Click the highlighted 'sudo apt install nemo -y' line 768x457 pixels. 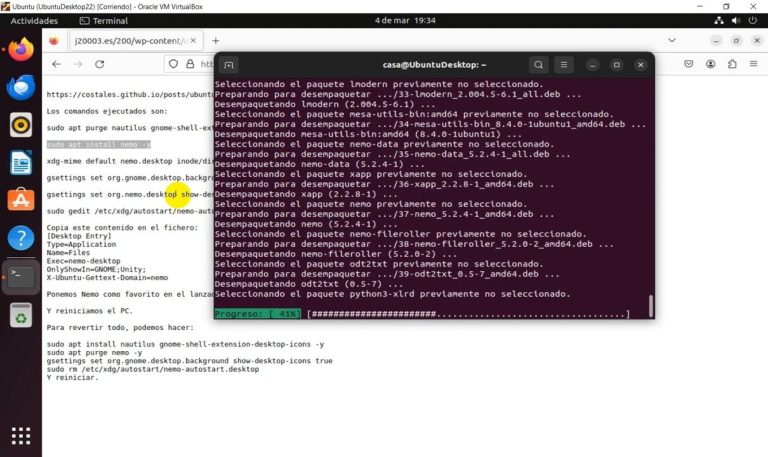coord(99,144)
